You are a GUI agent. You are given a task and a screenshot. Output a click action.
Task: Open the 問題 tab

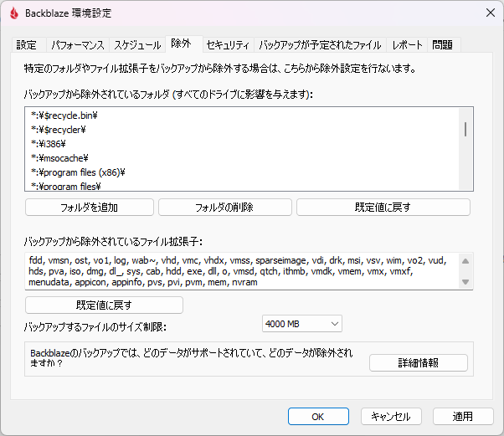444,45
